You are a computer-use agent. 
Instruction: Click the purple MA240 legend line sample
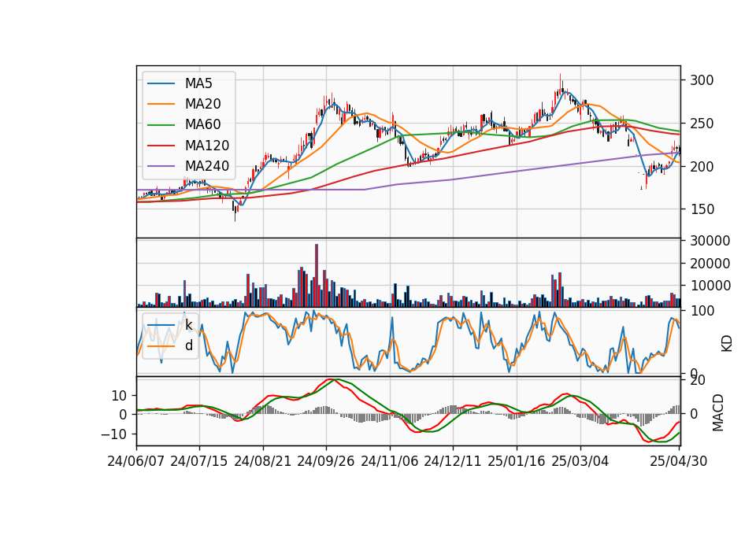pyautogui.click(x=161, y=166)
